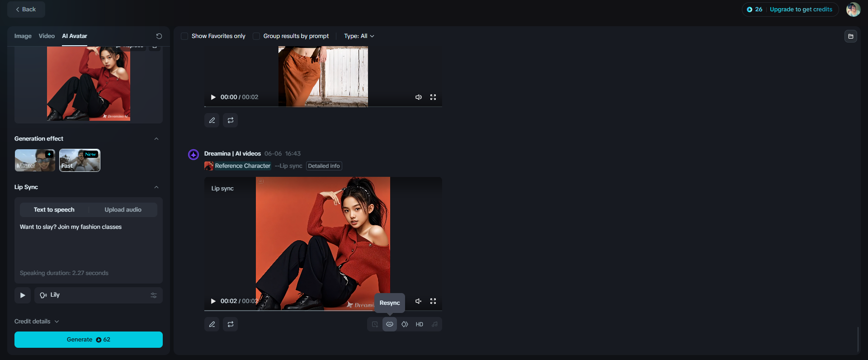Viewport: 868px width, 360px height.
Task: Collapse the Lip Sync section
Action: coord(156,187)
